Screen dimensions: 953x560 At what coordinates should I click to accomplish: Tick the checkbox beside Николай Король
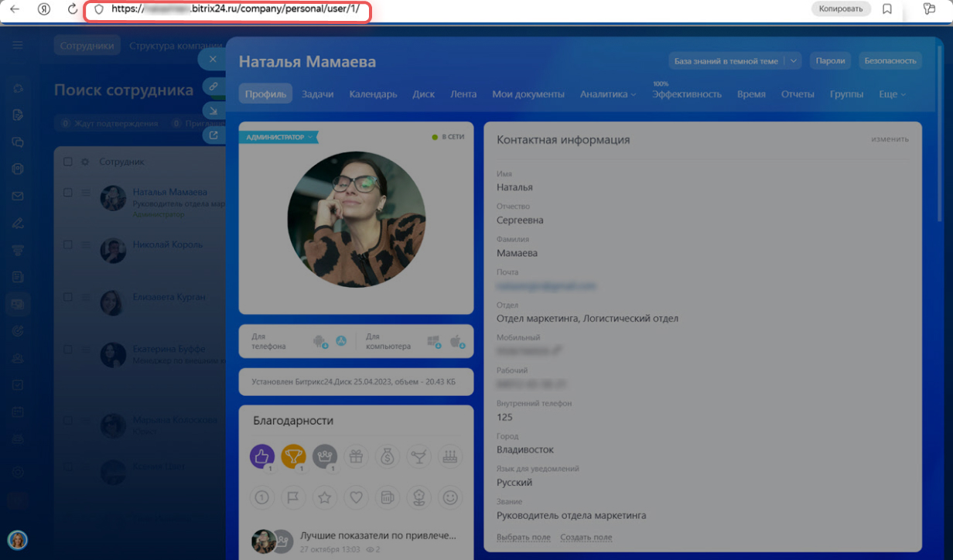coord(68,244)
